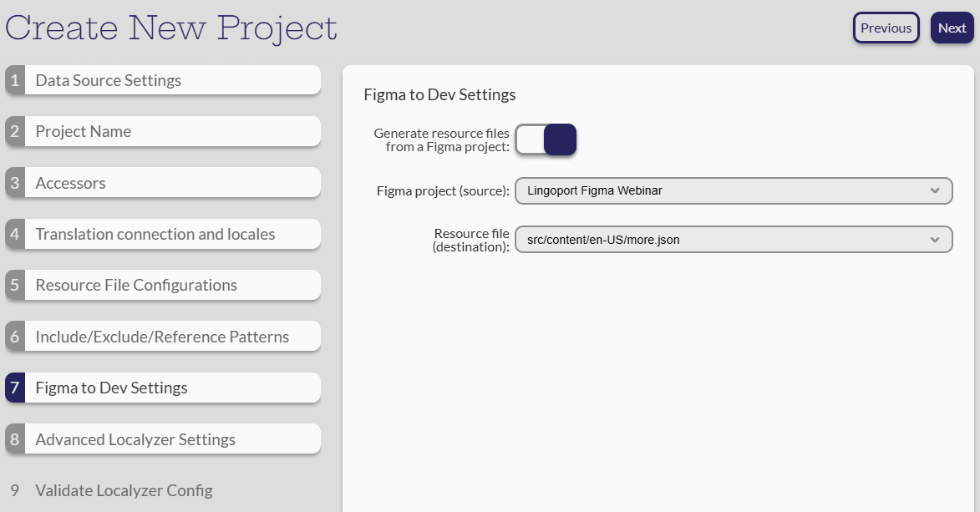This screenshot has width=980, height=512.
Task: Click step number 7 badge
Action: click(15, 388)
